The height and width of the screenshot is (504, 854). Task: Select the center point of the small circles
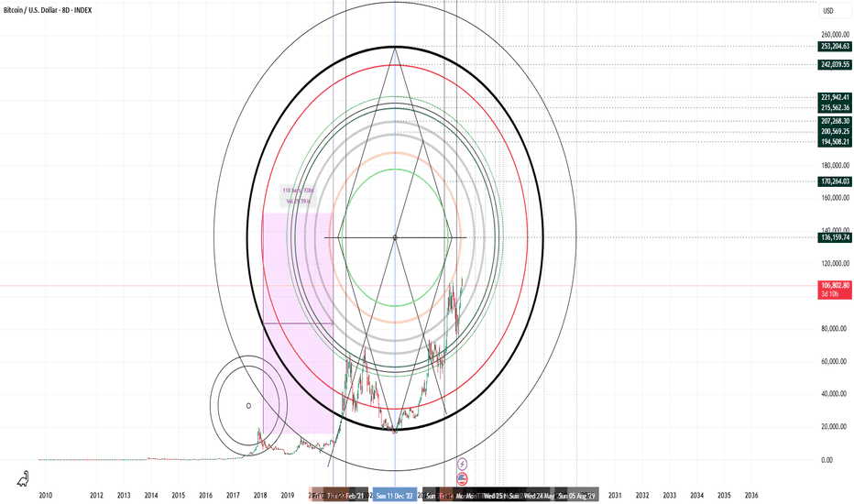click(x=248, y=405)
